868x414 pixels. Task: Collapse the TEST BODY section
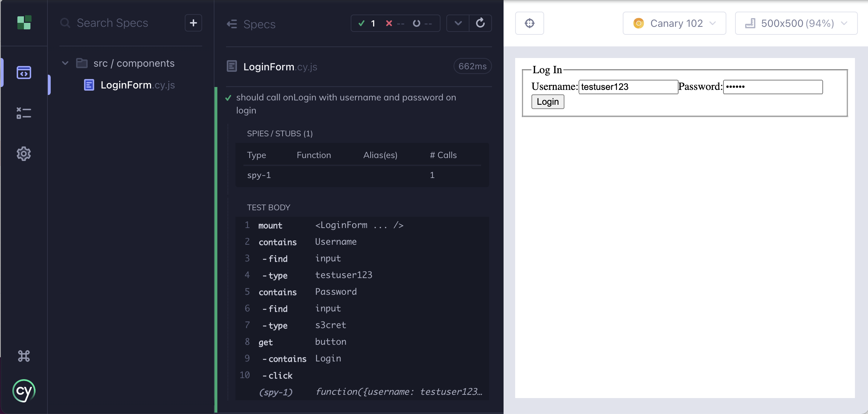coord(268,207)
